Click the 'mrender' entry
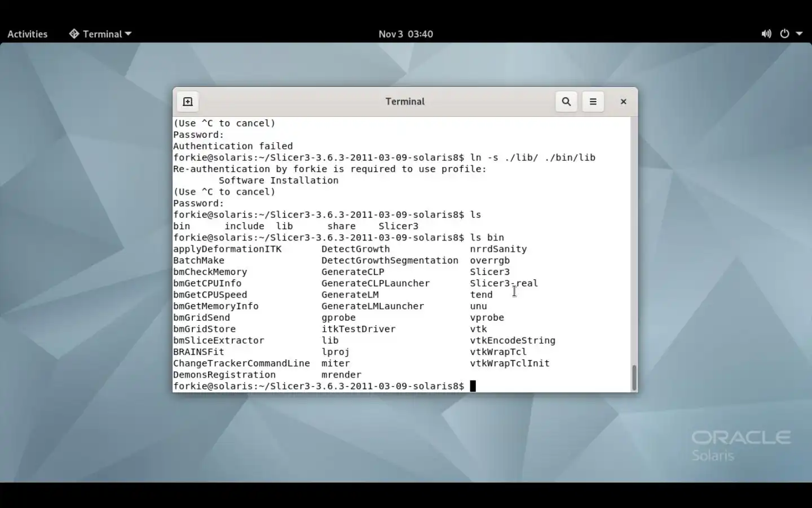 (x=341, y=375)
